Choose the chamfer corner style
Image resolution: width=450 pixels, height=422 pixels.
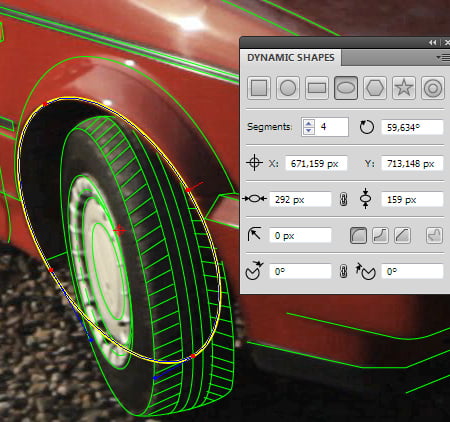(402, 235)
